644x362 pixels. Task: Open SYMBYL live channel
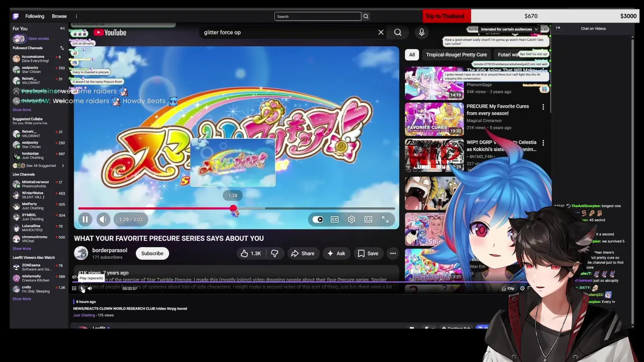40,217
